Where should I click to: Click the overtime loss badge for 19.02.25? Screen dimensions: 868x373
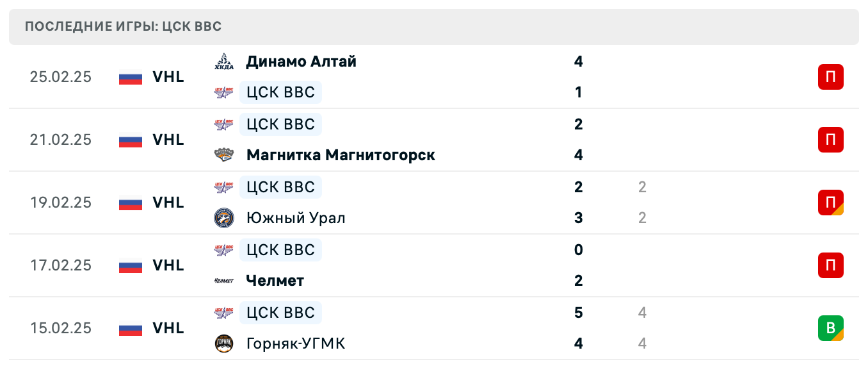[830, 203]
